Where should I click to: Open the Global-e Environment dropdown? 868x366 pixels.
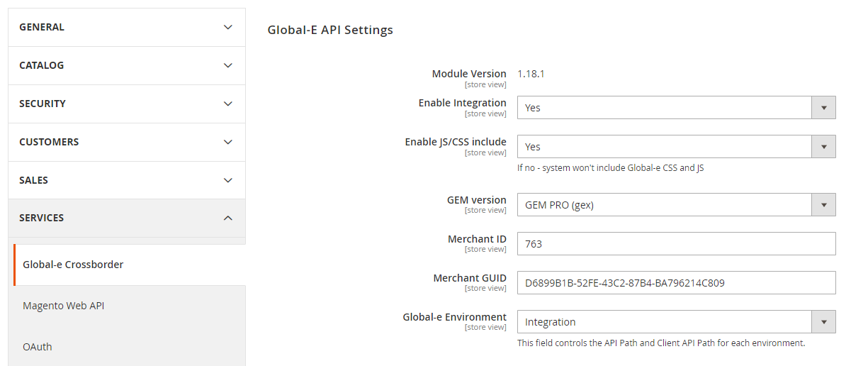pos(676,322)
